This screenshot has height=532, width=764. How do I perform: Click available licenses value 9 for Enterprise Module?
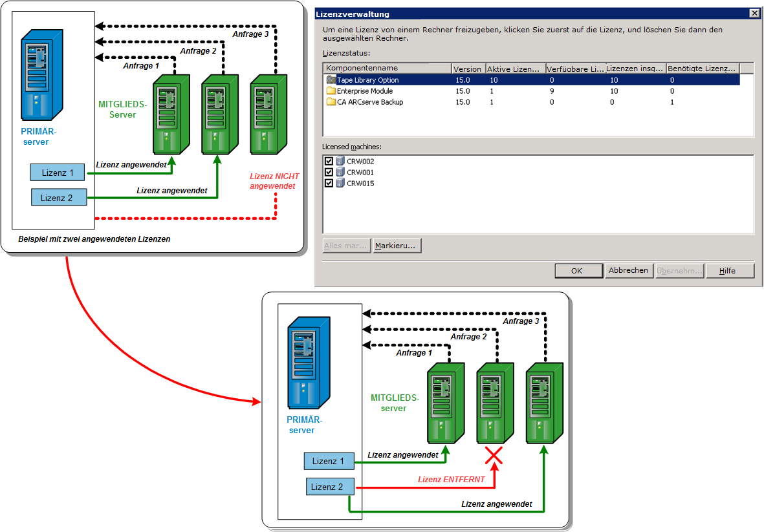552,91
